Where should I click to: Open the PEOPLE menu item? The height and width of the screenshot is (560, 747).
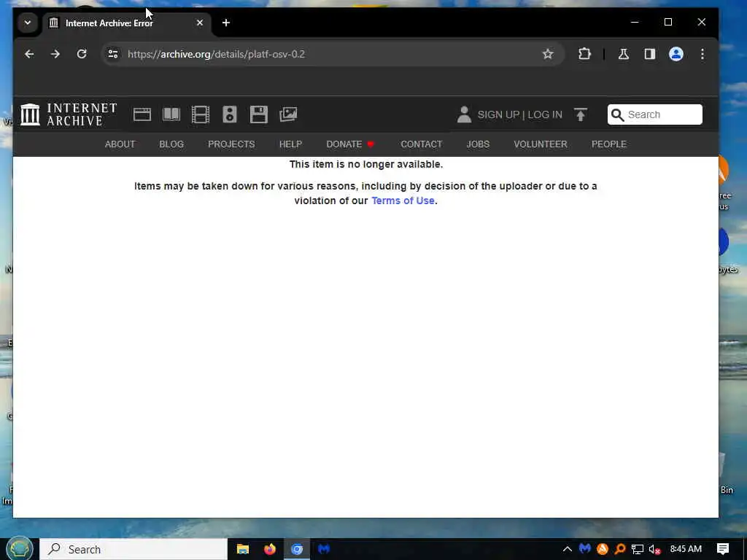pyautogui.click(x=609, y=144)
